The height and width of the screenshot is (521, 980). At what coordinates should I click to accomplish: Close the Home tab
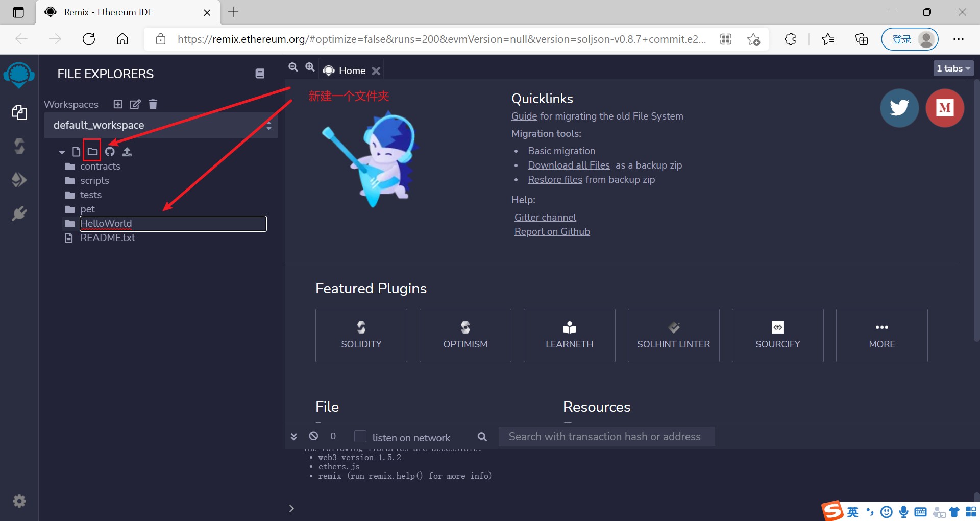coord(376,71)
